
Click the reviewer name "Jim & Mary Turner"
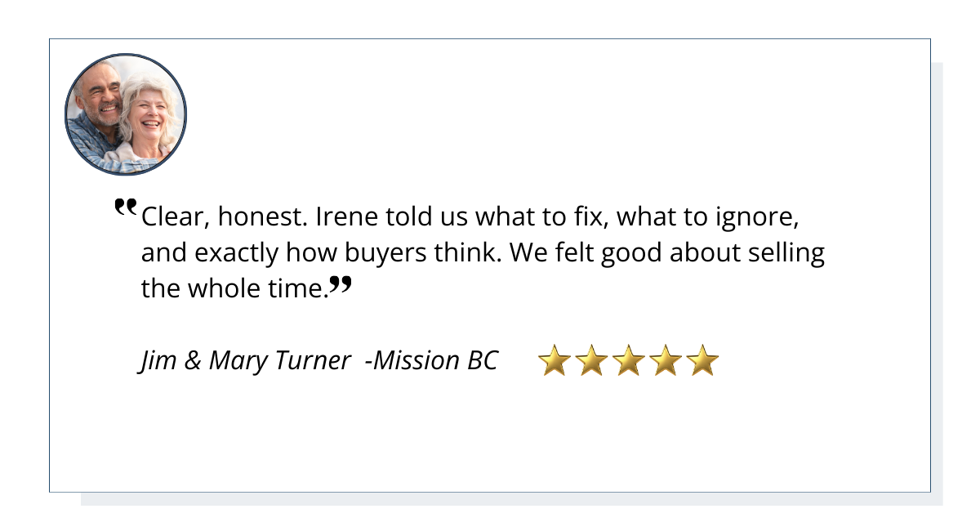[x=245, y=360]
